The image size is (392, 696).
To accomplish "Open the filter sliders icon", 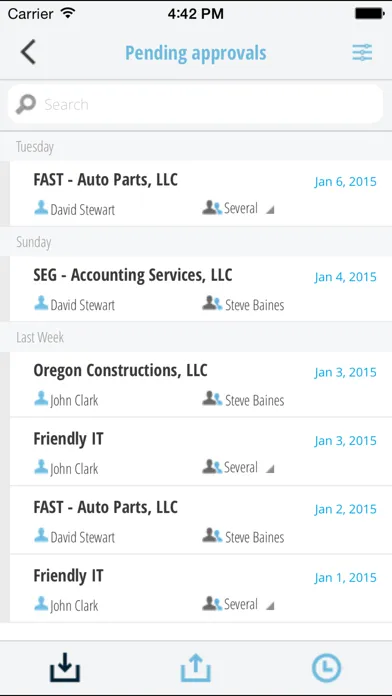I will click(x=362, y=52).
